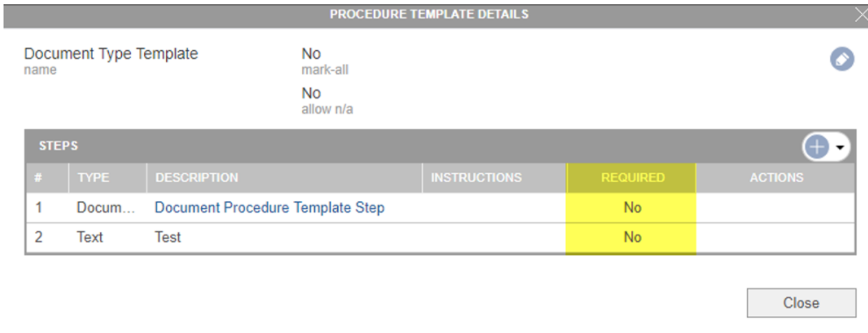Close dialog with the X icon

coord(861,15)
